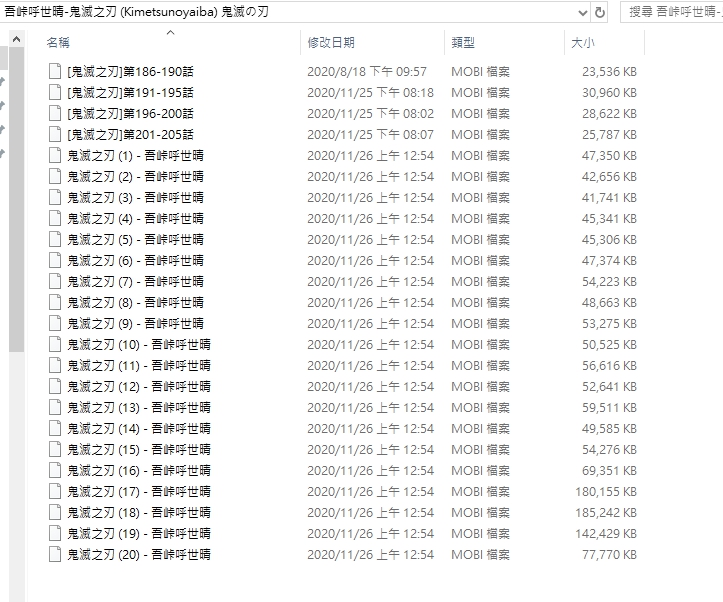
Task: Click file icon of 鬼滅之刃 (16)
Action: click(55, 471)
